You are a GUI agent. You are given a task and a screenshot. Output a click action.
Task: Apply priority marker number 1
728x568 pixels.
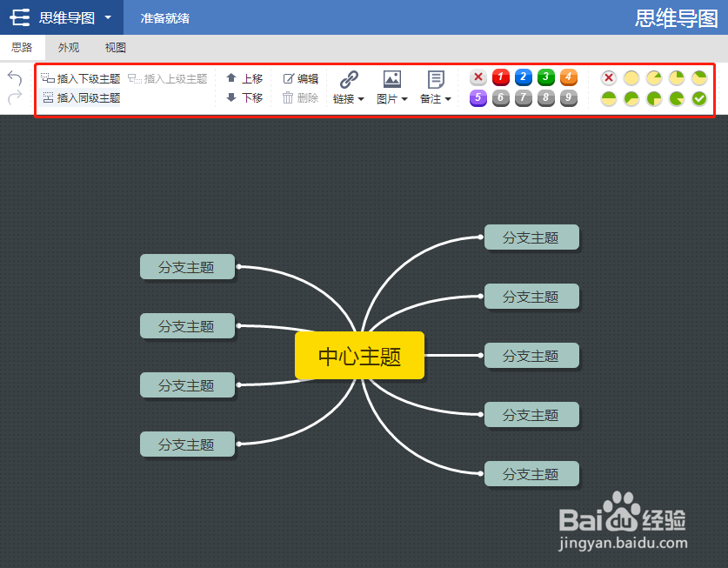pyautogui.click(x=500, y=77)
